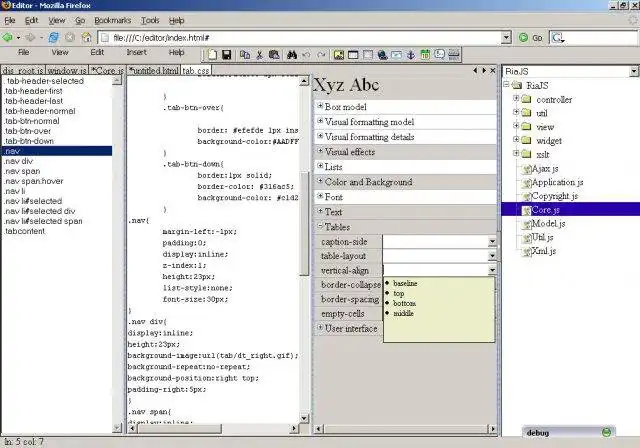Click the green debug status icon

(x=606, y=432)
